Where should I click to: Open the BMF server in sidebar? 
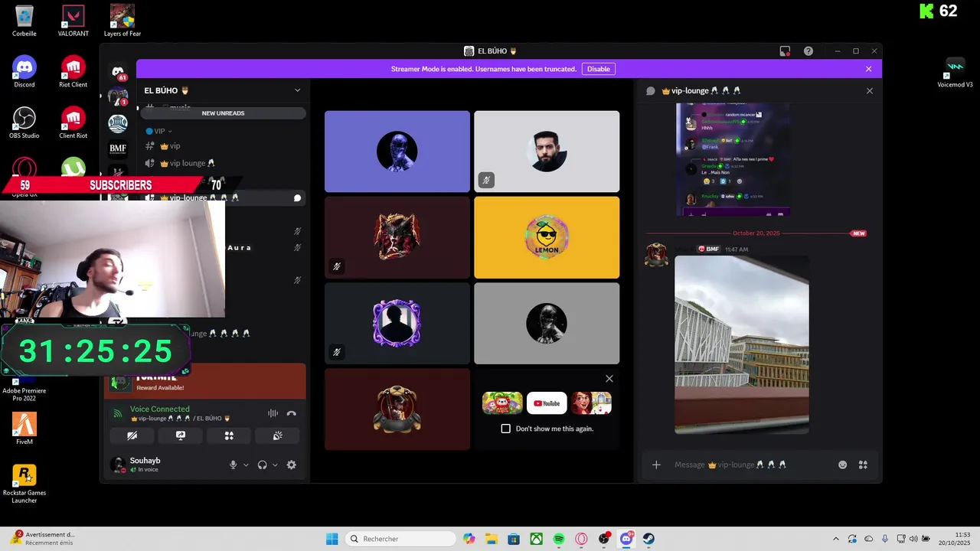click(118, 148)
